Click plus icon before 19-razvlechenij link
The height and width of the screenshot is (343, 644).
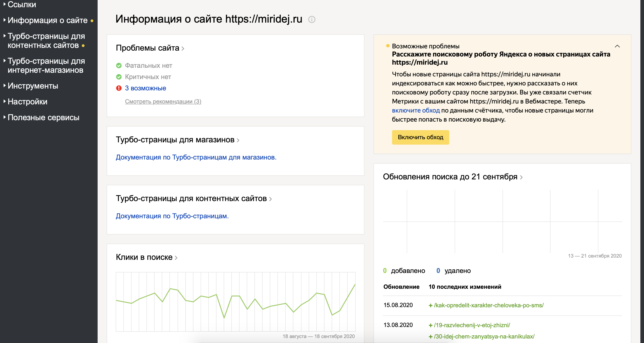pos(430,325)
